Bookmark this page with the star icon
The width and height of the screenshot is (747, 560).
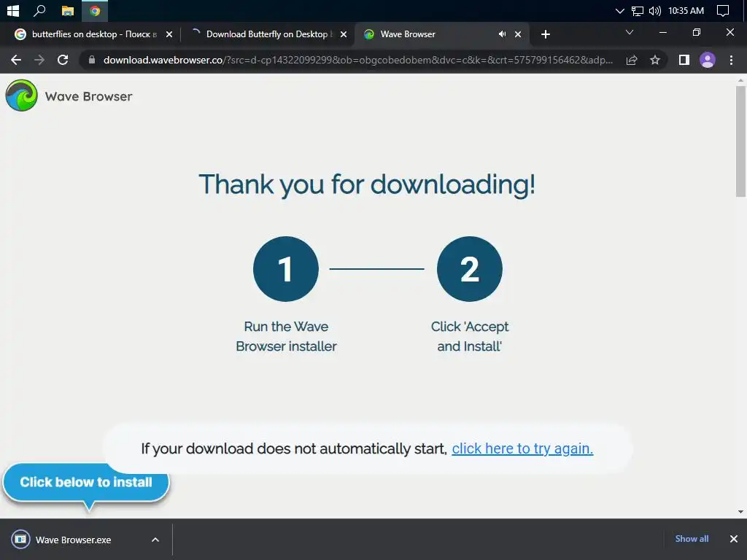click(x=655, y=60)
